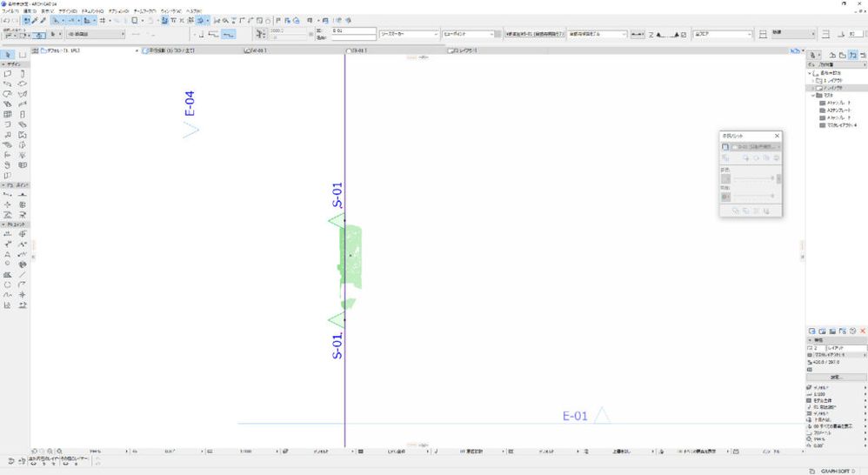Select the Spline tool
This screenshot has width=868, height=475.
tap(8, 295)
